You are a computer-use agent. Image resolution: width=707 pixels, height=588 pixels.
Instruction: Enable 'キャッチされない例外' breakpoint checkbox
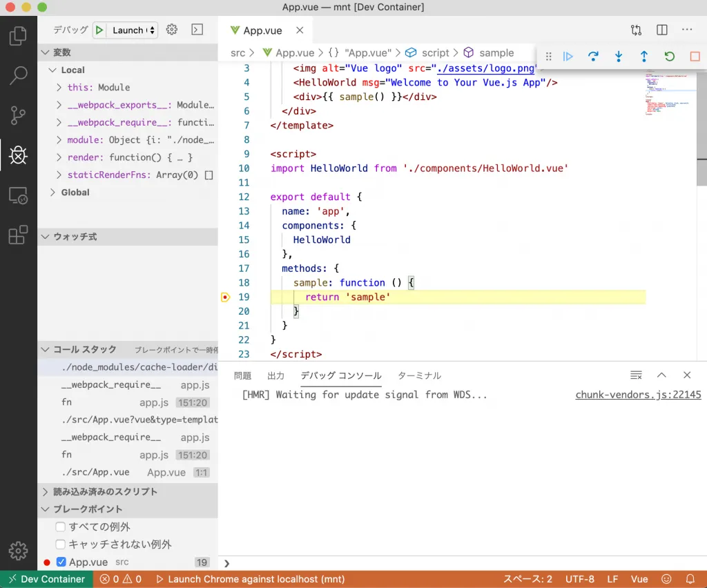tap(61, 545)
